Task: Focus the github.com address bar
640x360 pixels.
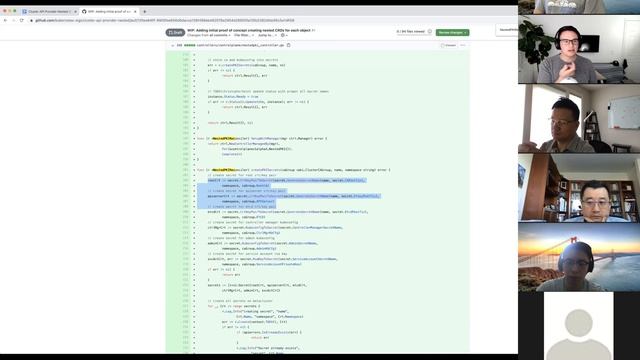Action: [163, 20]
